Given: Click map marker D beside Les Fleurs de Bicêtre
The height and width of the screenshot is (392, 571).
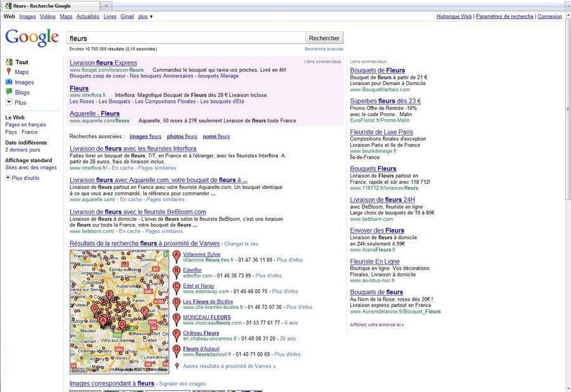Looking at the screenshot, I should pyautogui.click(x=176, y=304).
